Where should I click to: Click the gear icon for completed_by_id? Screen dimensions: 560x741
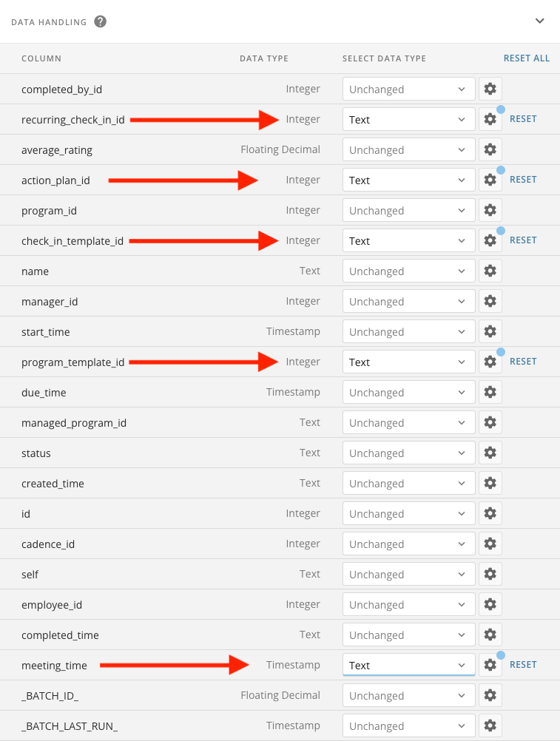click(x=490, y=89)
